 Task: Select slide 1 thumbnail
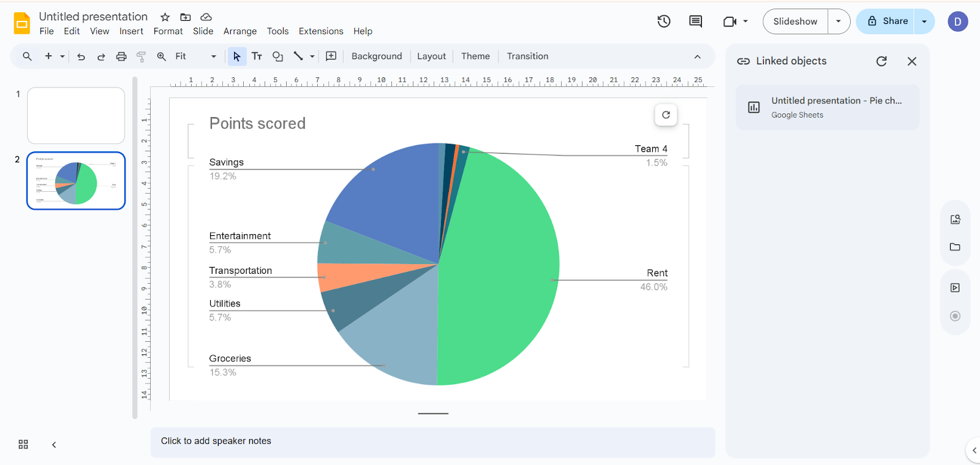[76, 116]
